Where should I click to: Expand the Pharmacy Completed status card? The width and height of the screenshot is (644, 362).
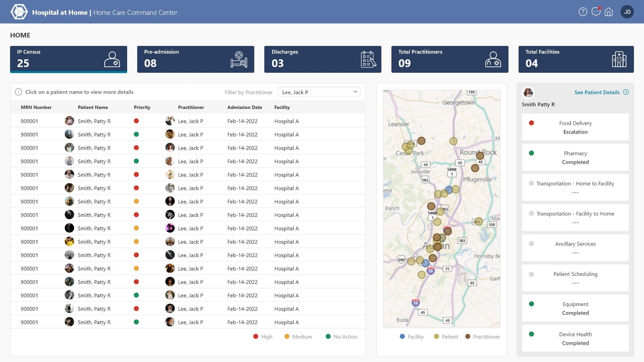[575, 158]
